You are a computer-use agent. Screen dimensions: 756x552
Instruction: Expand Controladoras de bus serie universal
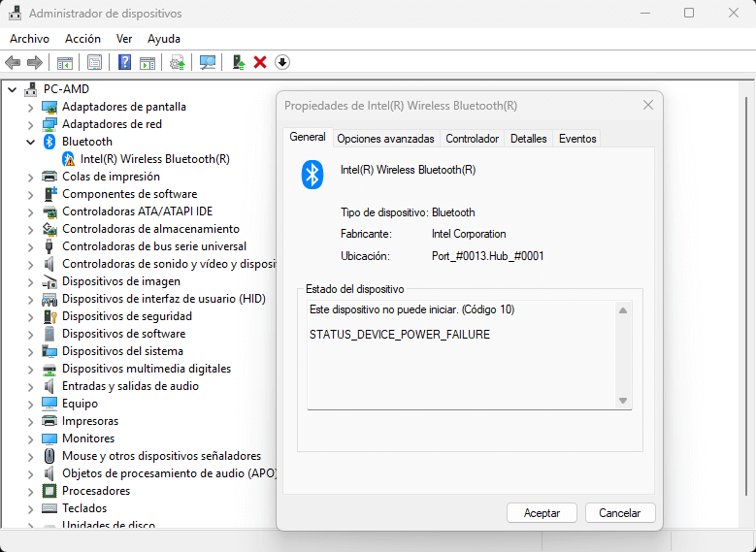pyautogui.click(x=30, y=246)
